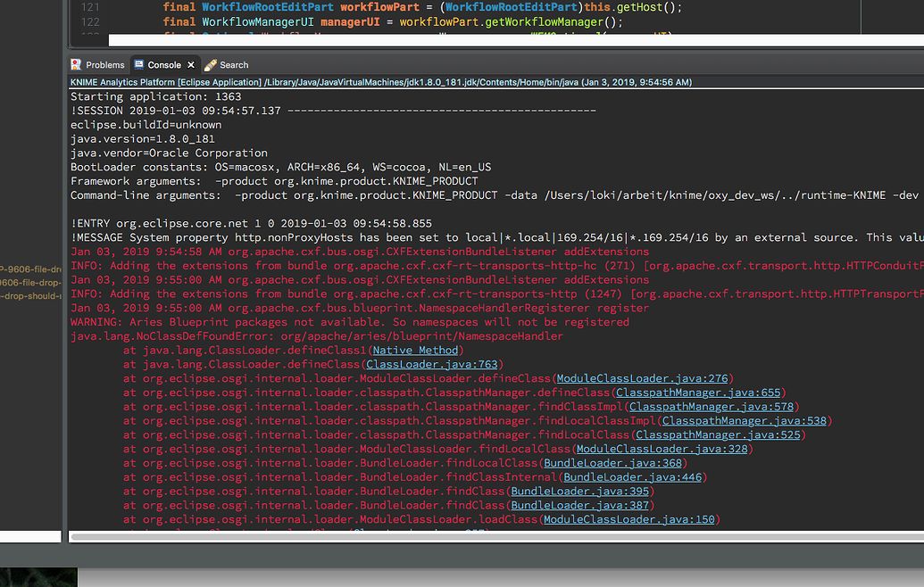924x587 pixels.
Task: Click the Console tab icon
Action: [140, 64]
